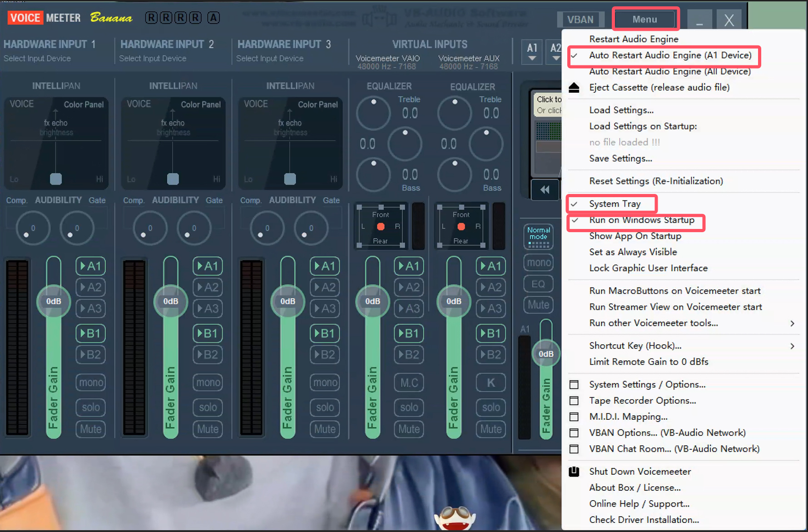Viewport: 808px width, 532px height.
Task: Select input device for Hardware Input 1
Action: point(37,59)
